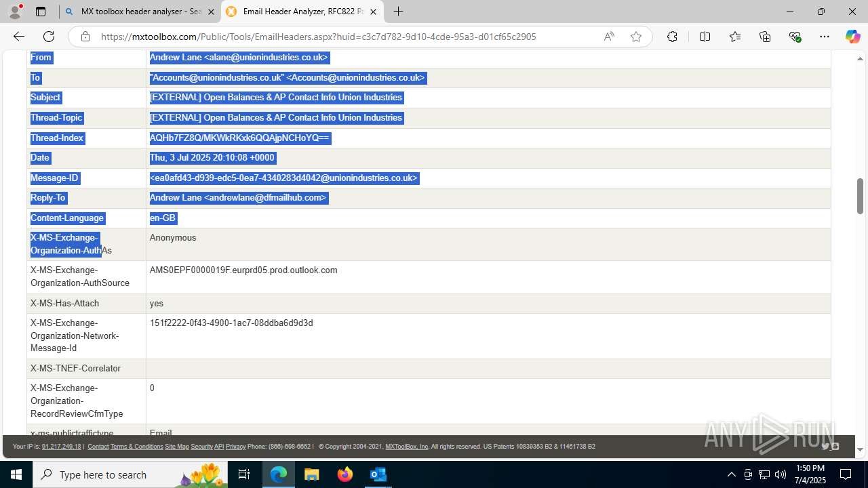This screenshot has height=488, width=868.
Task: Click the From value Andrew Lane alane@unionindustries.co.uk
Action: pos(239,58)
